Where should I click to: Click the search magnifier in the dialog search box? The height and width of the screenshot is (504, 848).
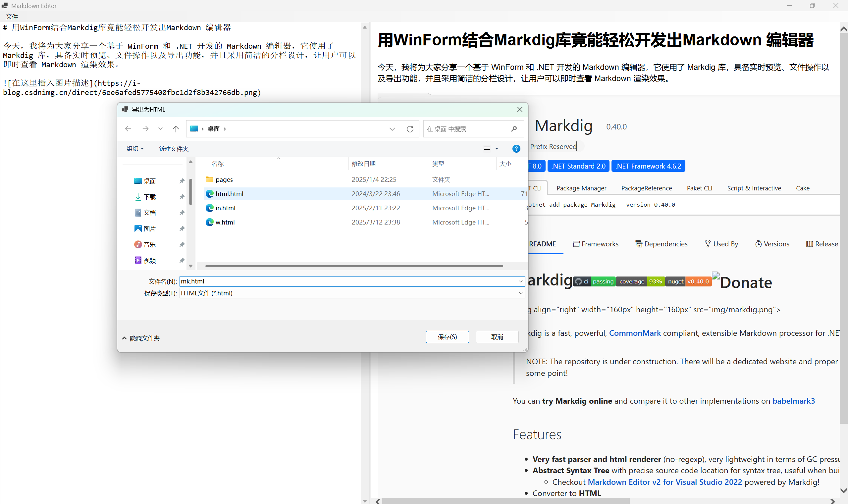click(x=514, y=129)
